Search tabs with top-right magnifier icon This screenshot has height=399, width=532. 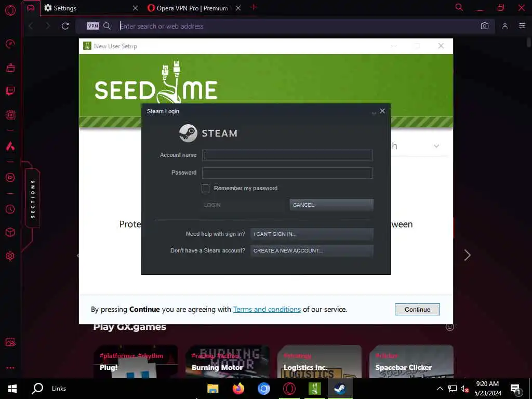(x=459, y=7)
